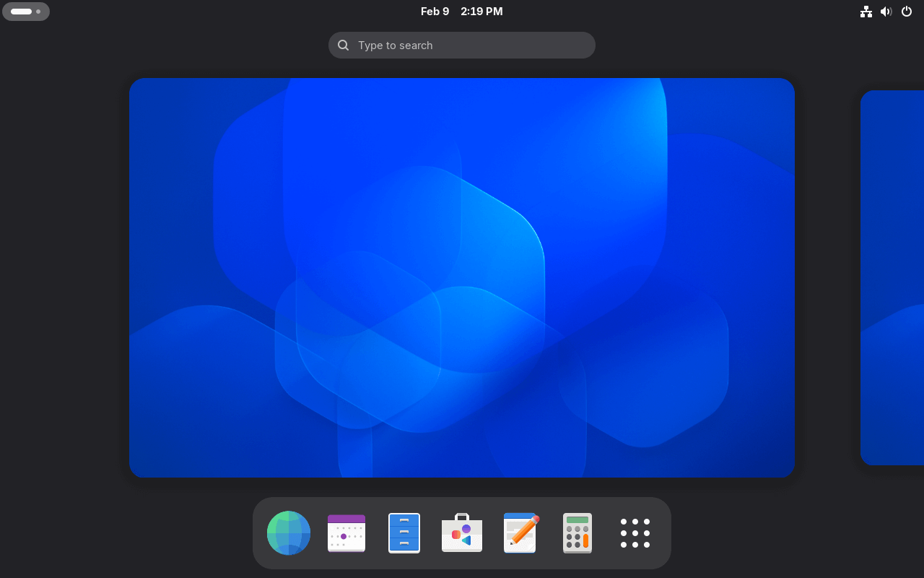Click the Activities workspace indicator pill
The width and height of the screenshot is (924, 578).
pyautogui.click(x=26, y=12)
